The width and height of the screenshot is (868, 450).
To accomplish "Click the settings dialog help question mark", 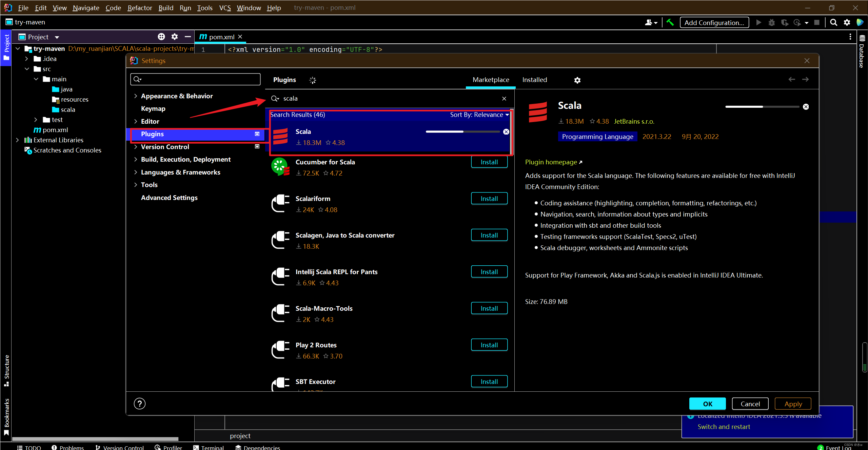I will point(139,404).
